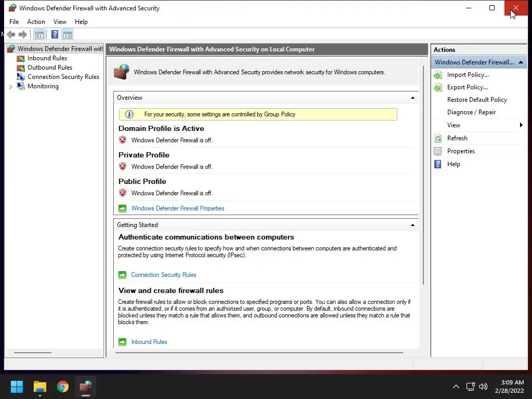Collapse the Windows Defender Firewall actions group

521,62
